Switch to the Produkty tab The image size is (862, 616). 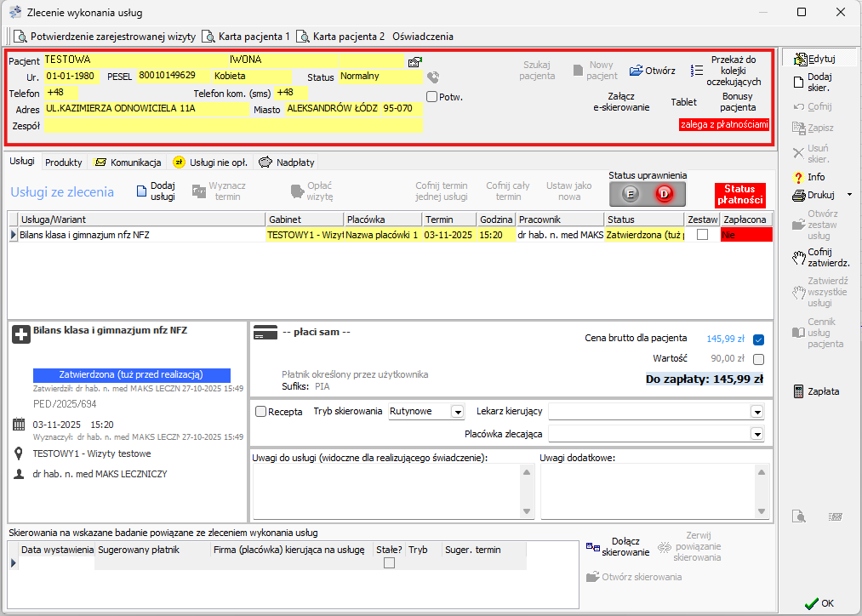pos(64,162)
